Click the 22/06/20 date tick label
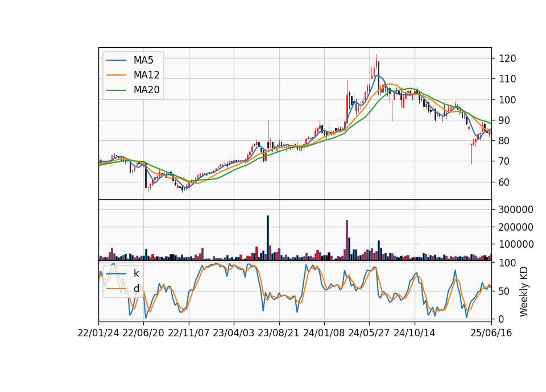 point(143,333)
